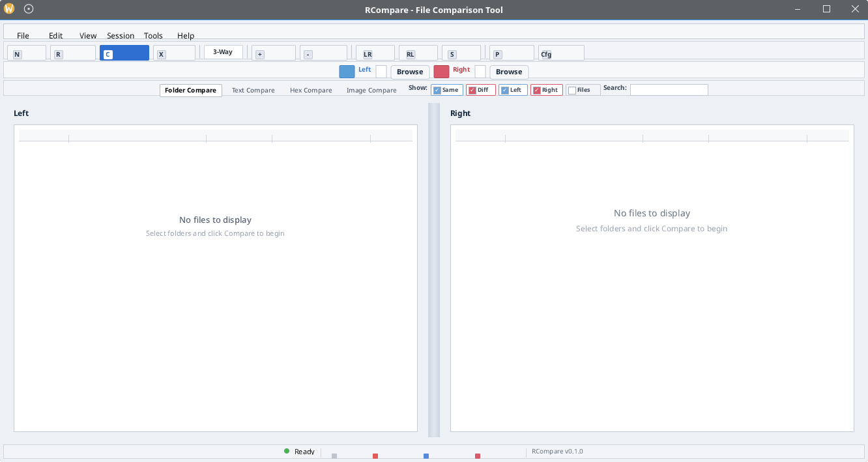Open the Cfg toolbar button

(x=561, y=53)
